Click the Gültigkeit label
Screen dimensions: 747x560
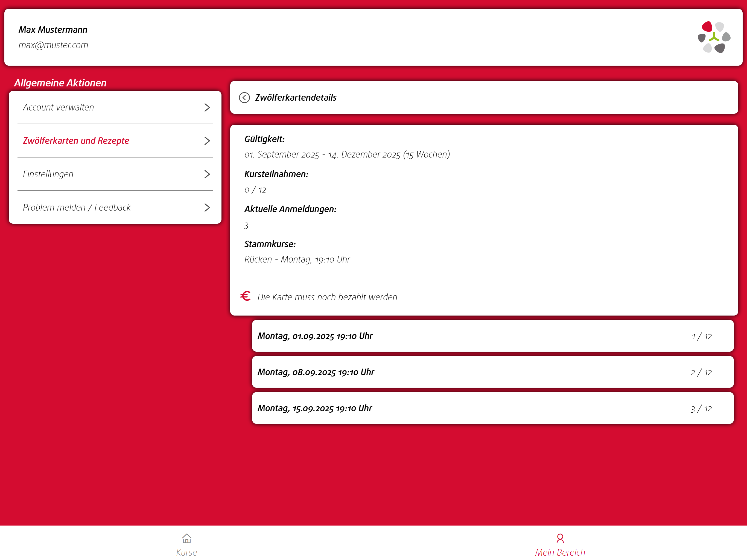coord(264,139)
